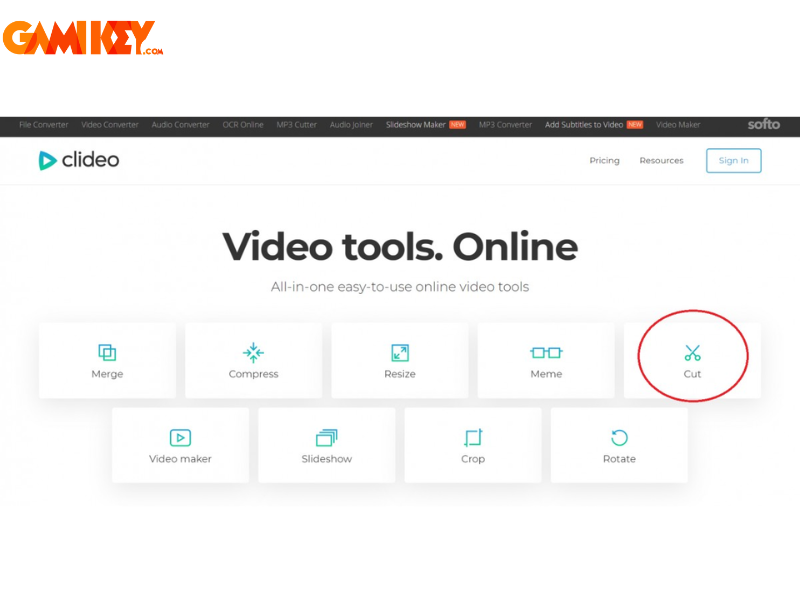Image resolution: width=800 pixels, height=600 pixels.
Task: Select the Compress arrows icon
Action: pyautogui.click(x=254, y=353)
